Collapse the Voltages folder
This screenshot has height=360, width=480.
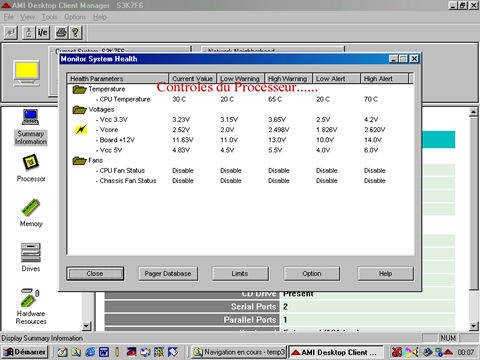tap(79, 109)
